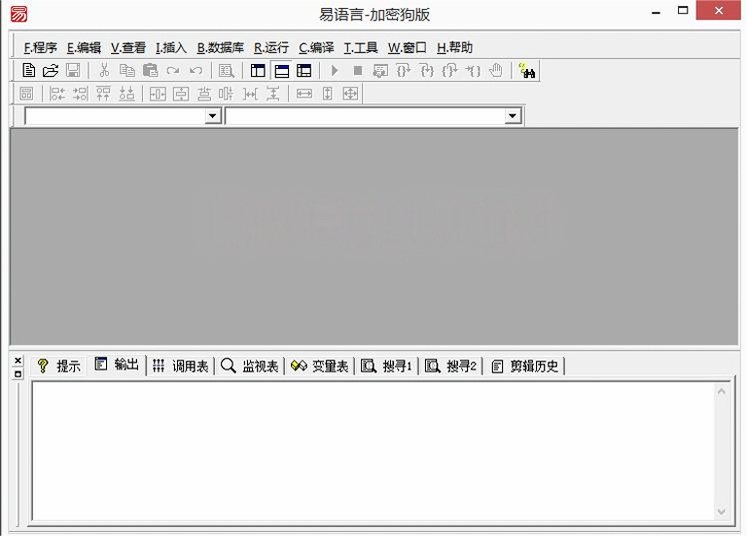Viewport: 747px width, 536px height.
Task: Open the E.编辑 menu
Action: tap(84, 48)
